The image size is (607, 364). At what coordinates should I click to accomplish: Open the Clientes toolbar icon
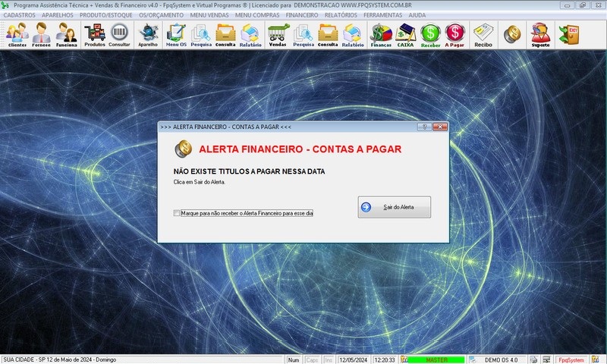click(17, 34)
